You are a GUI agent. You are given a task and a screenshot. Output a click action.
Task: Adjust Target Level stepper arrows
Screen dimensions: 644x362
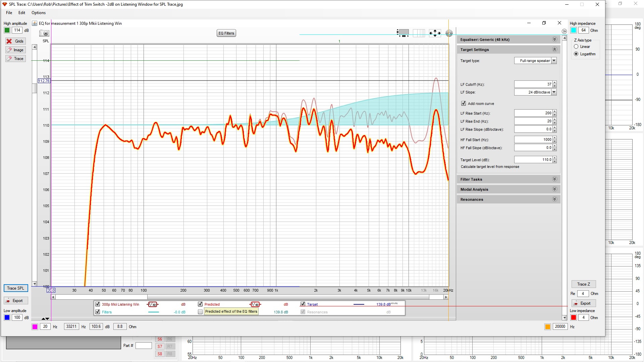pos(555,160)
